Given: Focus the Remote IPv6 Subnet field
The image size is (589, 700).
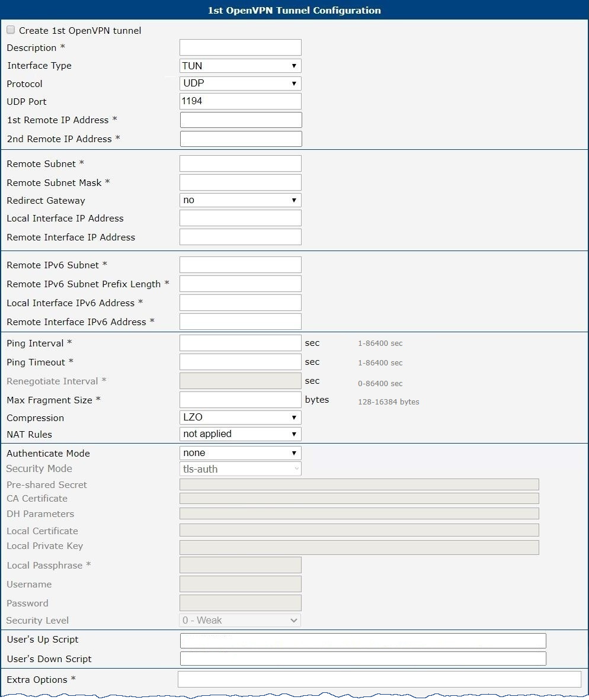Looking at the screenshot, I should (x=240, y=265).
